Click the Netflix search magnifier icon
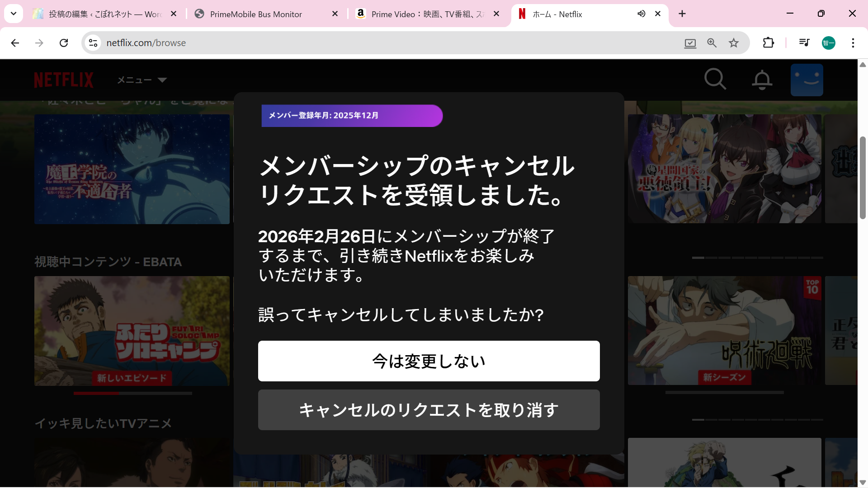The image size is (868, 488). click(x=715, y=80)
